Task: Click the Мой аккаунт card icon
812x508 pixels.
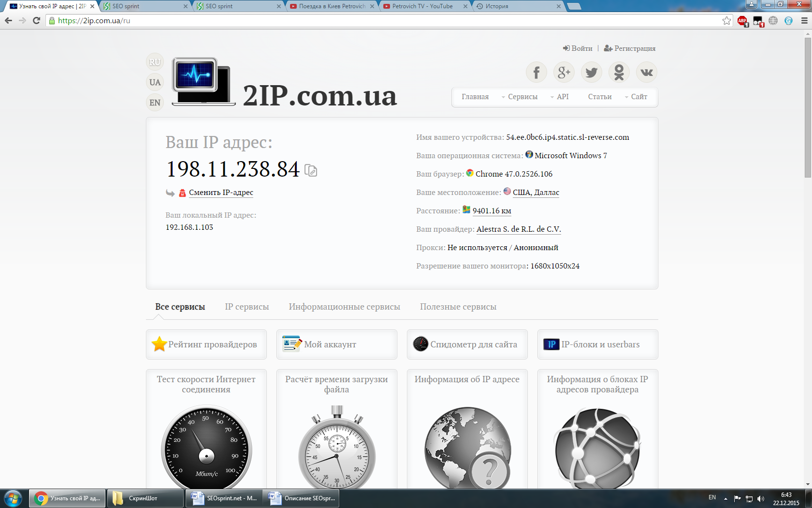Action: coord(292,344)
